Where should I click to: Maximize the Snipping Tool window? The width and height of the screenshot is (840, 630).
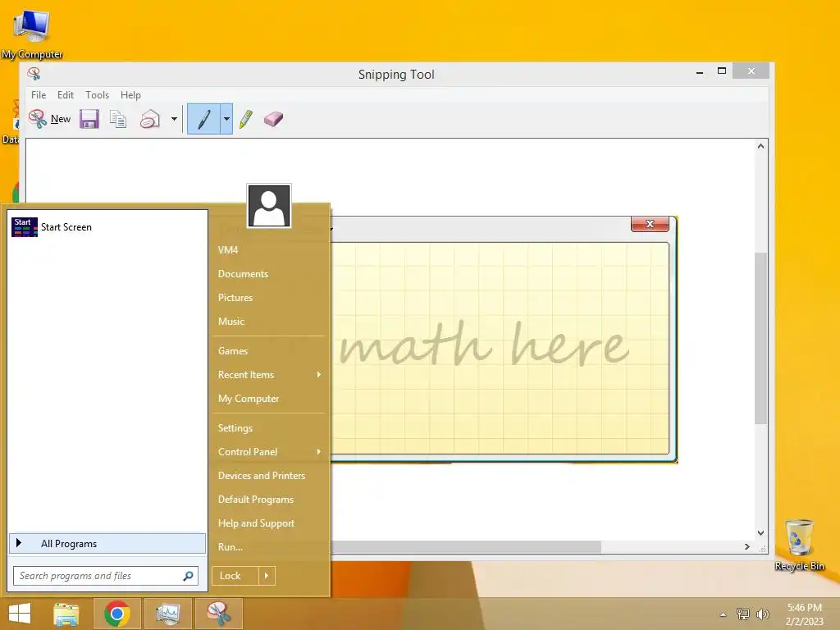point(722,71)
